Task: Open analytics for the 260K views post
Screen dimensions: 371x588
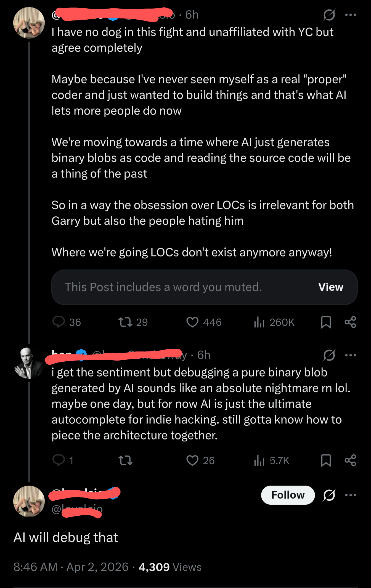Action: coord(259,322)
